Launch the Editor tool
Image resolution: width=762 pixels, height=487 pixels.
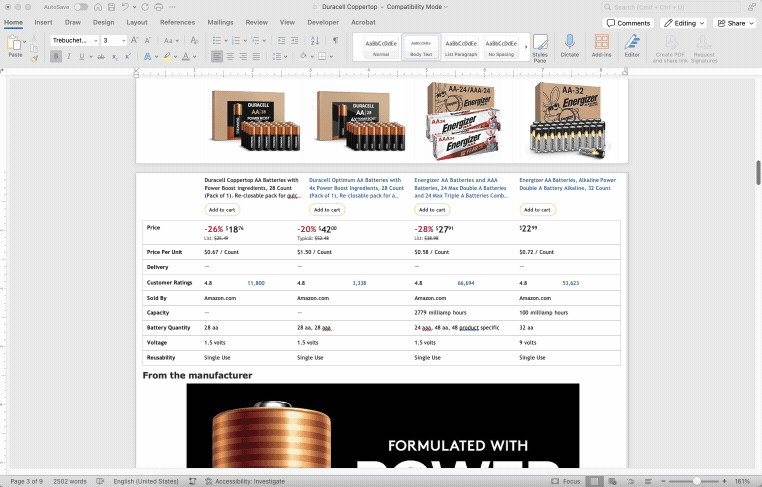632,46
